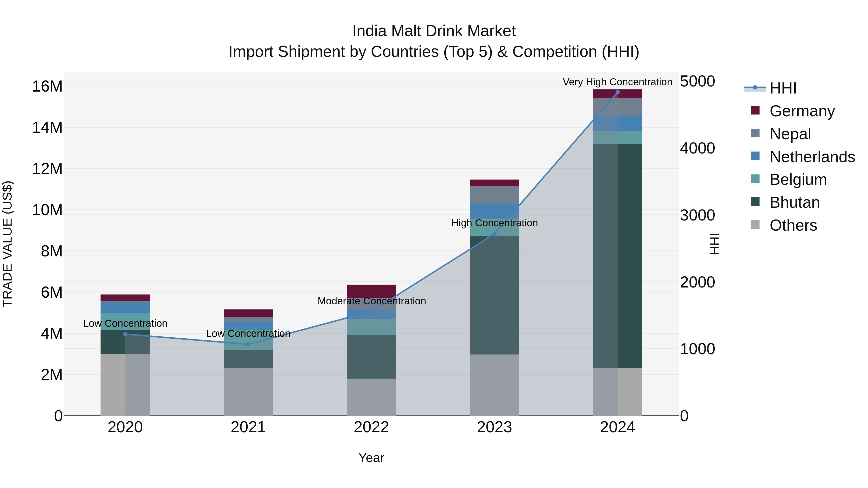Select the 2021 HHI data point
Viewport: 868px width, 488px height.
coord(248,344)
